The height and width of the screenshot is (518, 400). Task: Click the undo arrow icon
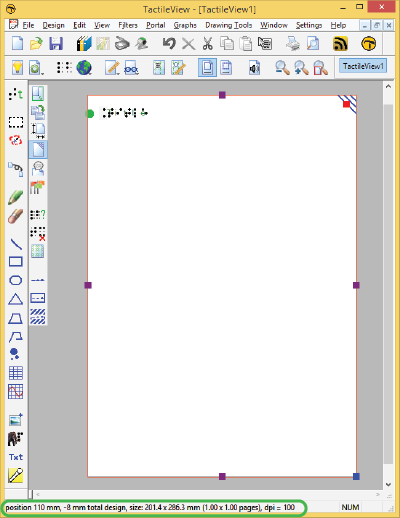pyautogui.click(x=169, y=44)
